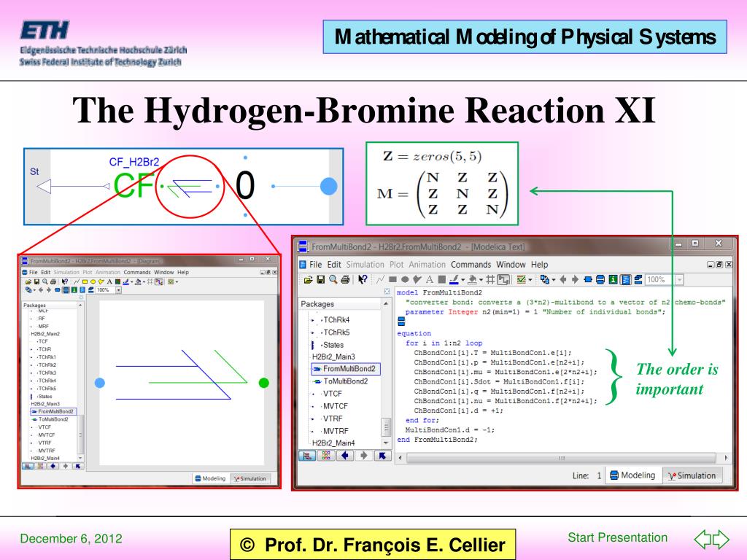Select H2Br2_Main2 in Diagram window package tree
This screenshot has height=560, width=747.
tap(45, 334)
